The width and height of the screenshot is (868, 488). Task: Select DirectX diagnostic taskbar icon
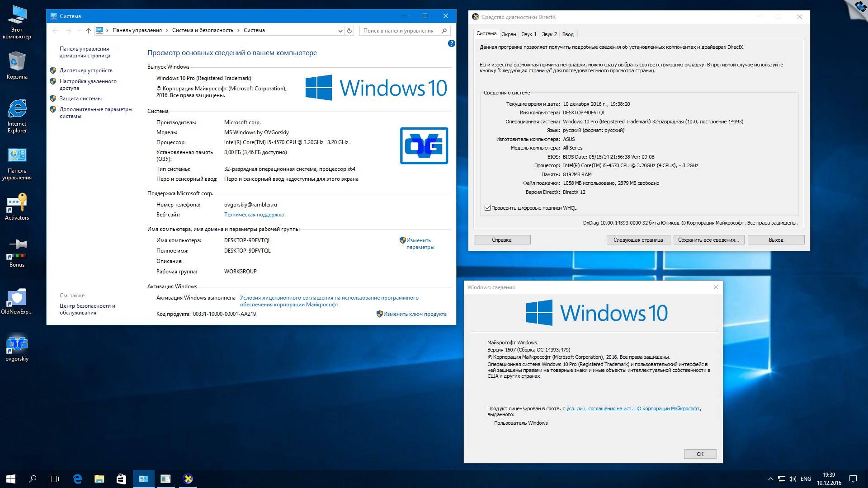click(x=188, y=479)
